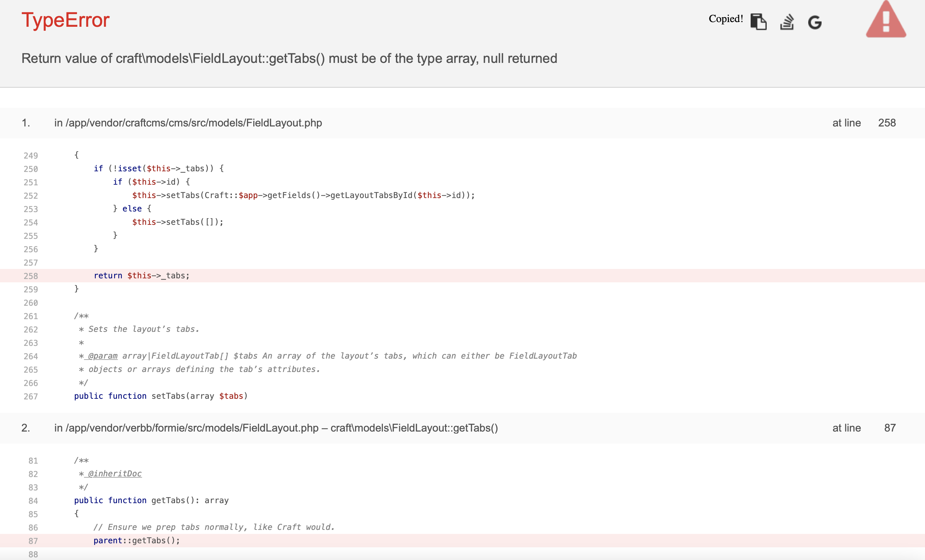Click the Copied! confirmation text
This screenshot has height=560, width=925.
click(725, 19)
